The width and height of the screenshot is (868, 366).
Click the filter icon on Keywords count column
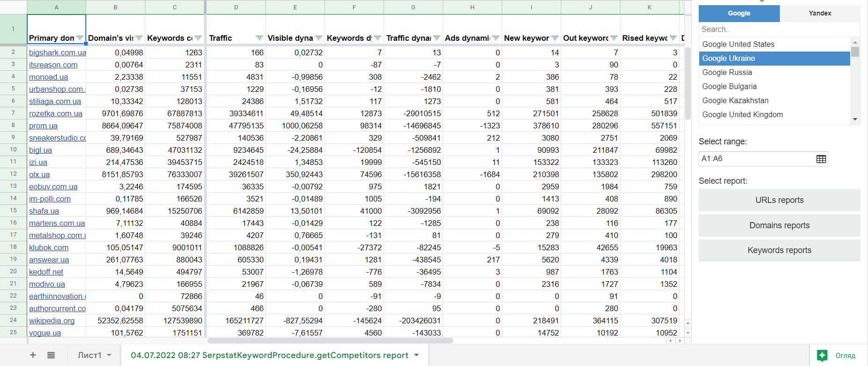[198, 38]
